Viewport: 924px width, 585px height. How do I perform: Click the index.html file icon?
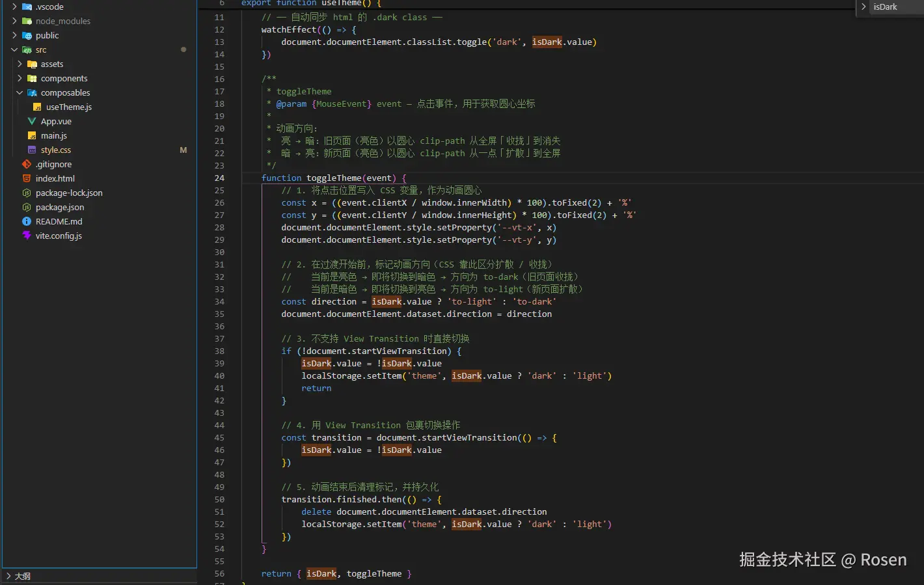27,178
